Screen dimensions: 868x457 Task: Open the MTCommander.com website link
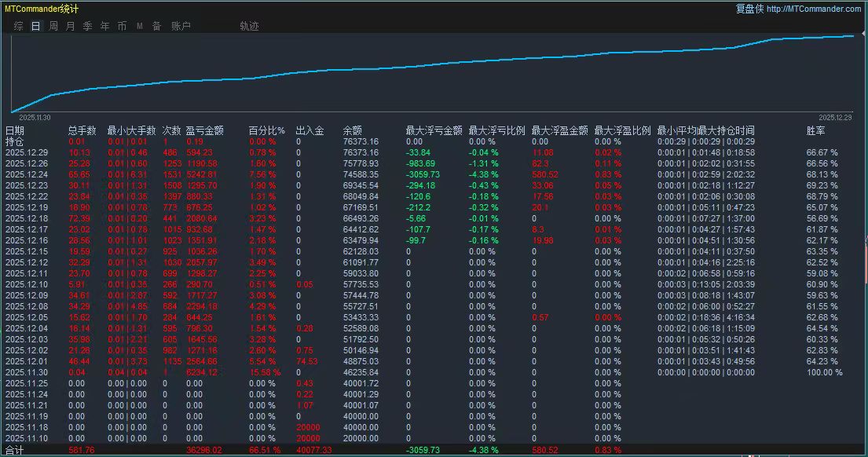pyautogui.click(x=813, y=9)
